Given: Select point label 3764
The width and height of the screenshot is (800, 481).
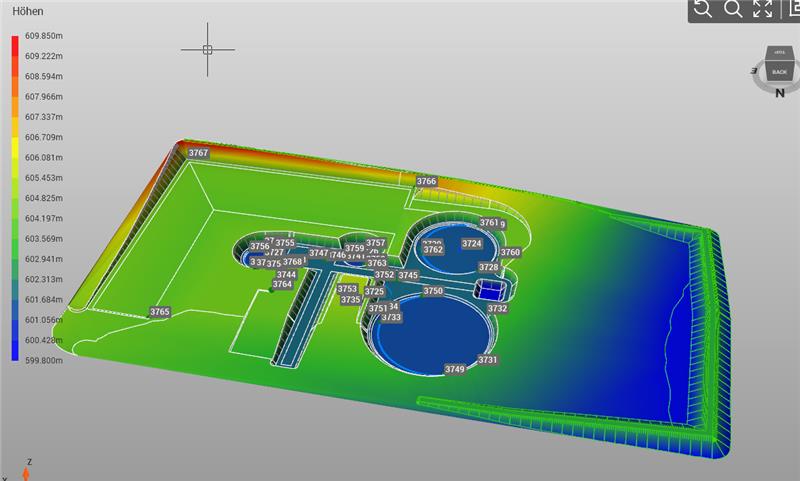Looking at the screenshot, I should click(282, 284).
